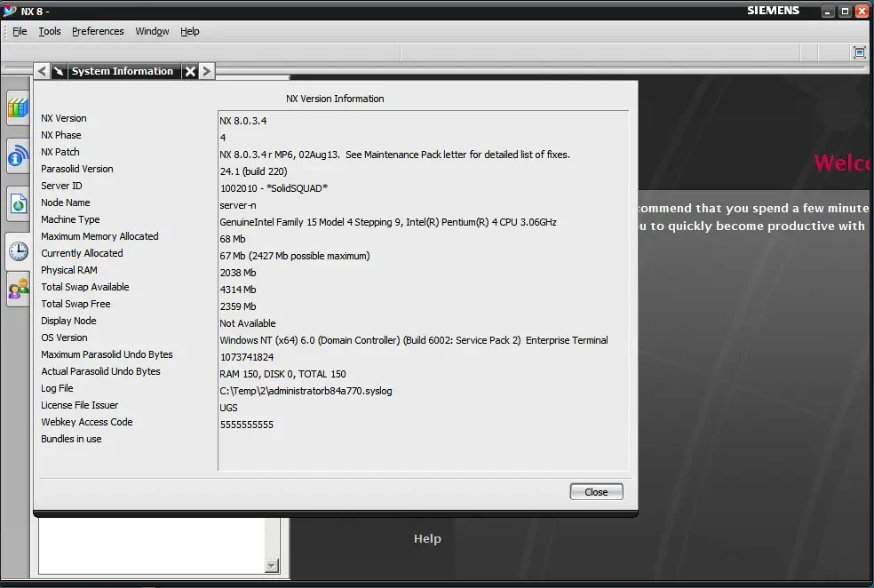The height and width of the screenshot is (588, 874).
Task: Click the NX Version Information heading
Action: 335,99
